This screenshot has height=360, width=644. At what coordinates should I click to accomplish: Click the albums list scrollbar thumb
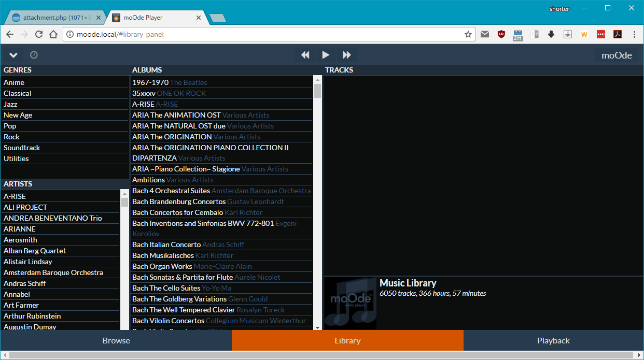pos(318,91)
